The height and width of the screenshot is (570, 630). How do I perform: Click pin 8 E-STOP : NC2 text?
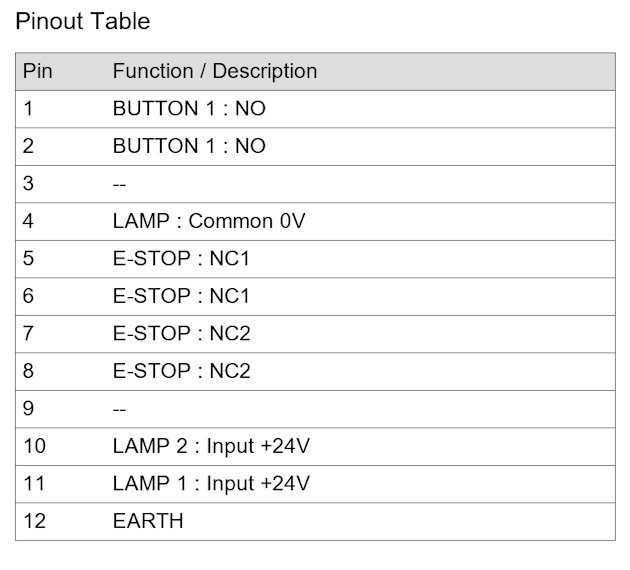tap(182, 371)
